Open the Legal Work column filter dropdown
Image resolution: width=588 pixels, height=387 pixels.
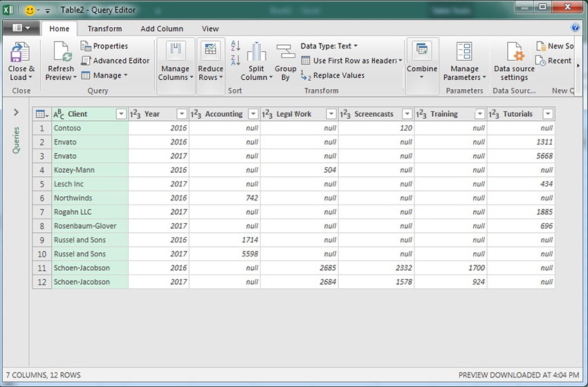[x=331, y=114]
